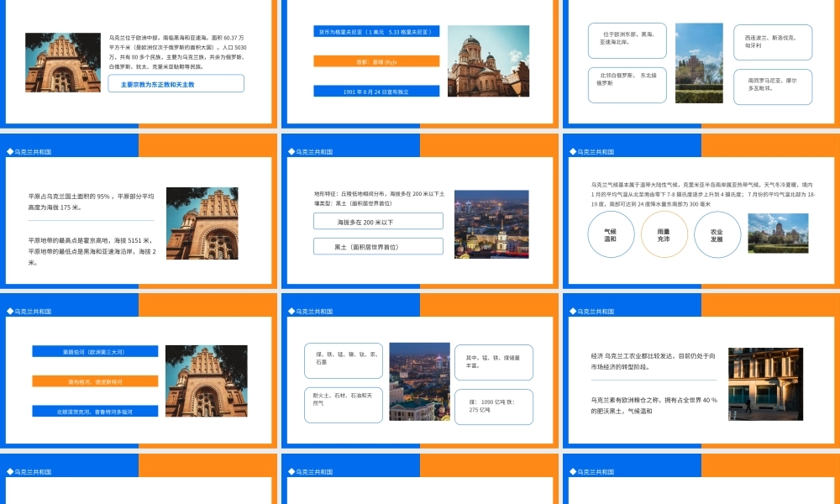
Task: Select the landscape photo beside 农业发展
Action: point(778,233)
